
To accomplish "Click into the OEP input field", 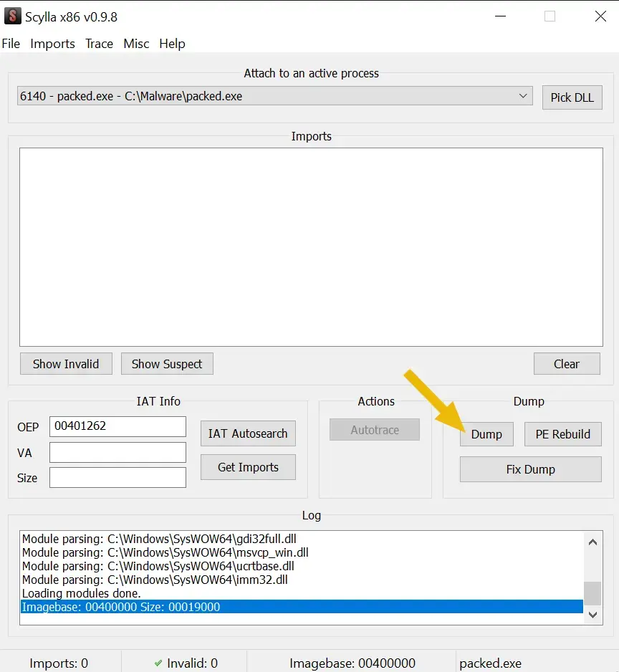I will 117,426.
